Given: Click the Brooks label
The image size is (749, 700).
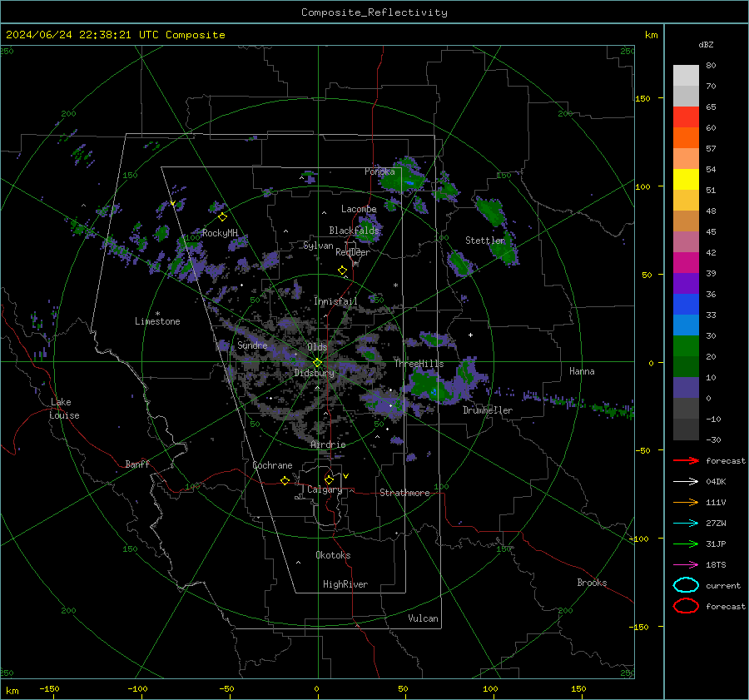Looking at the screenshot, I should pyautogui.click(x=592, y=583).
